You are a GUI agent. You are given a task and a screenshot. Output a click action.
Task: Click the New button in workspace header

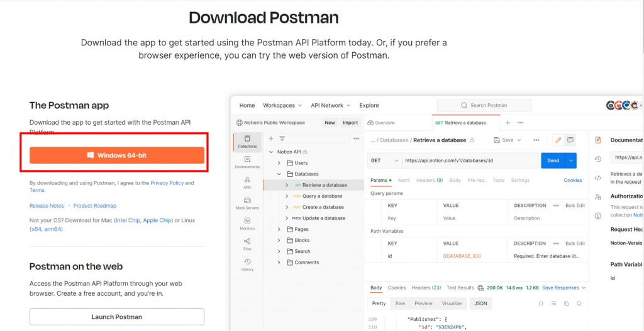(330, 123)
